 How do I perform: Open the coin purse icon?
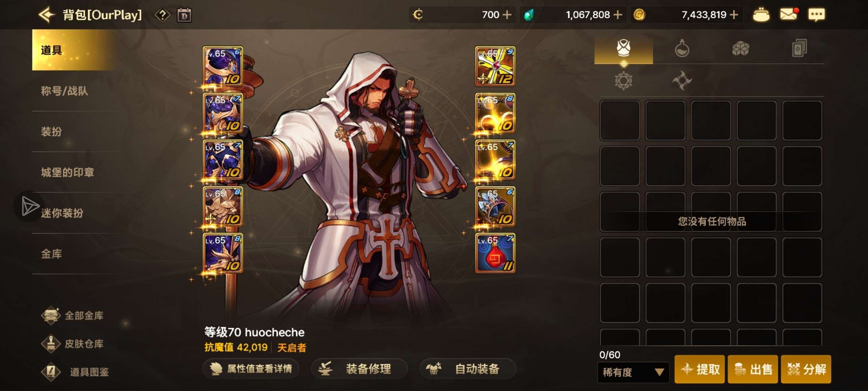point(761,15)
